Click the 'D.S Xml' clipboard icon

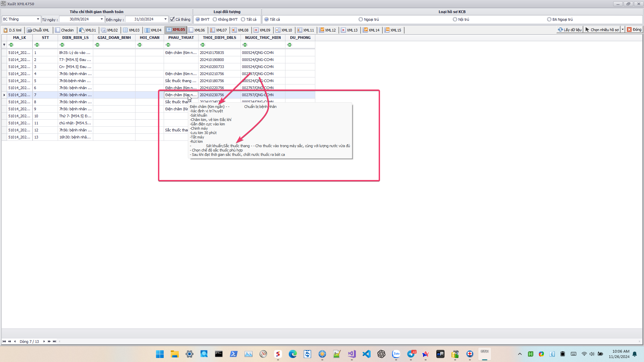pos(5,30)
